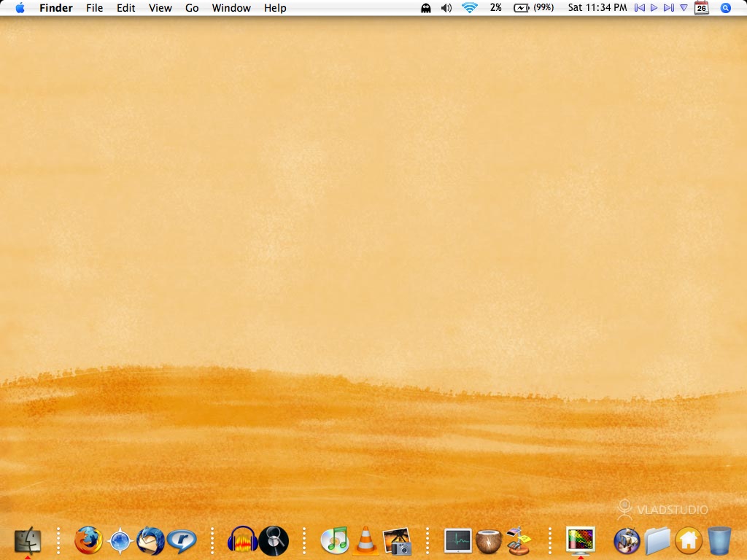Image resolution: width=747 pixels, height=560 pixels.
Task: Open RealPlayer in the Dock
Action: pyautogui.click(x=182, y=541)
